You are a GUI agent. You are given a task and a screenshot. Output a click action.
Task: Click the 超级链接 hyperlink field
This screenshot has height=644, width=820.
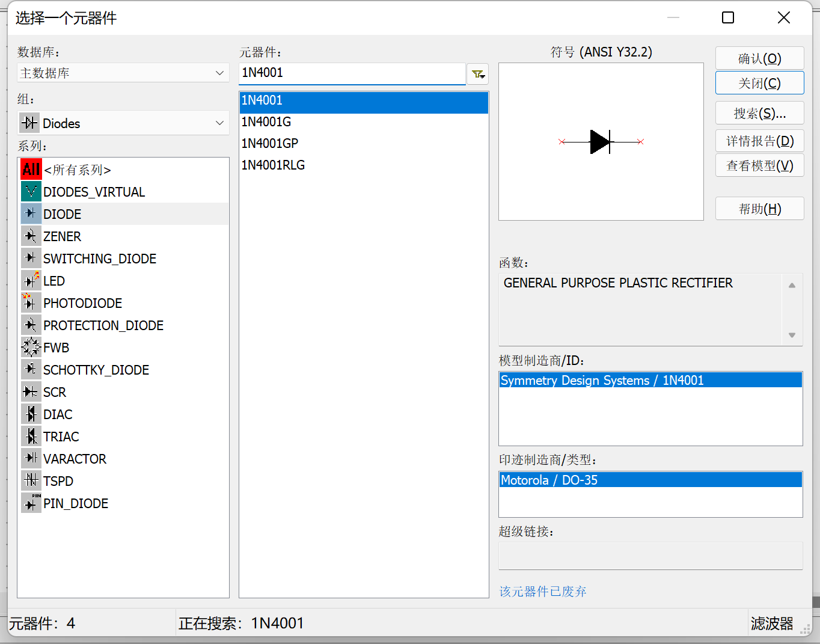tap(650, 556)
